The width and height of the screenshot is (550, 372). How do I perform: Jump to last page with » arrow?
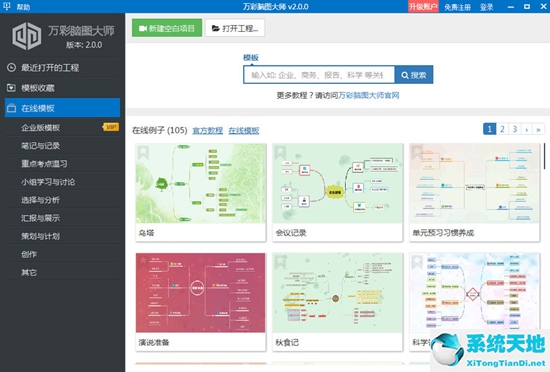538,129
